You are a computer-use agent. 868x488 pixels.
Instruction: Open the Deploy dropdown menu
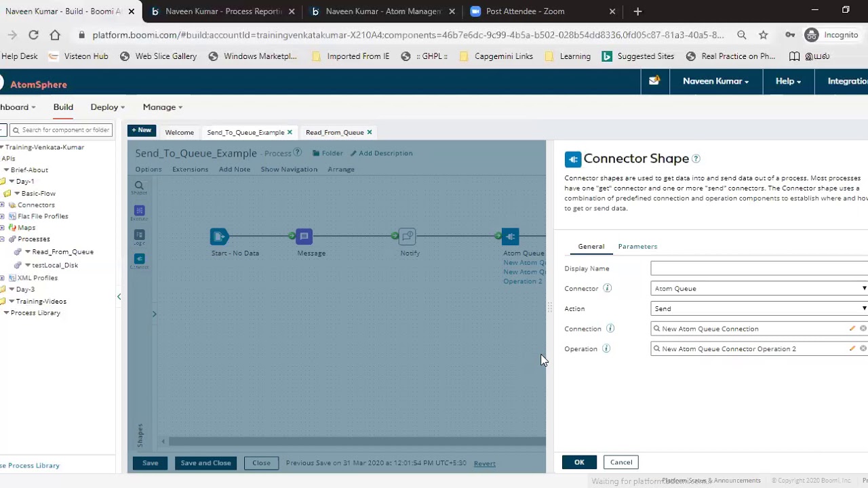click(108, 107)
